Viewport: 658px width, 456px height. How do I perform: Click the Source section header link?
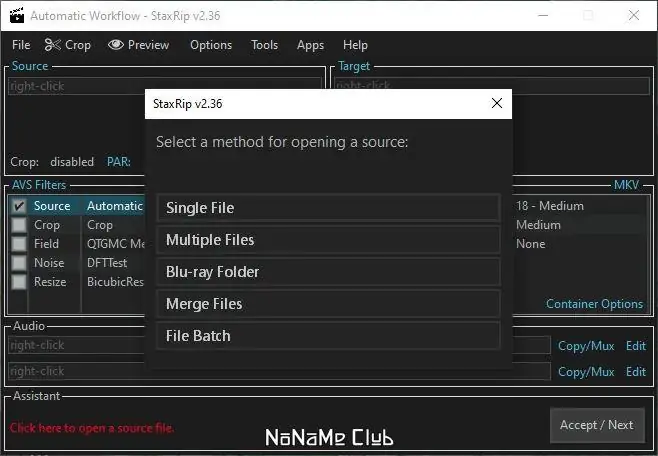click(30, 66)
